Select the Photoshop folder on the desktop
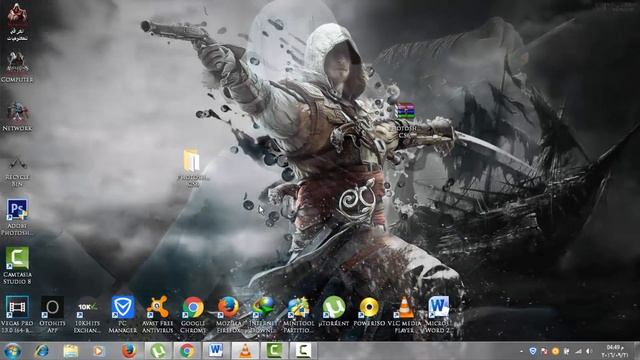Image resolution: width=640 pixels, height=360 pixels. 193,168
